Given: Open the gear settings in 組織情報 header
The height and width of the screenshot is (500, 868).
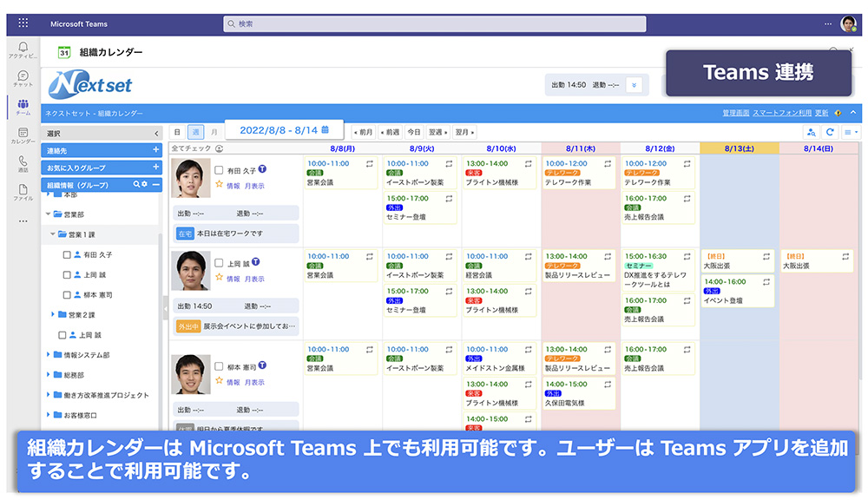Looking at the screenshot, I should coord(144,184).
